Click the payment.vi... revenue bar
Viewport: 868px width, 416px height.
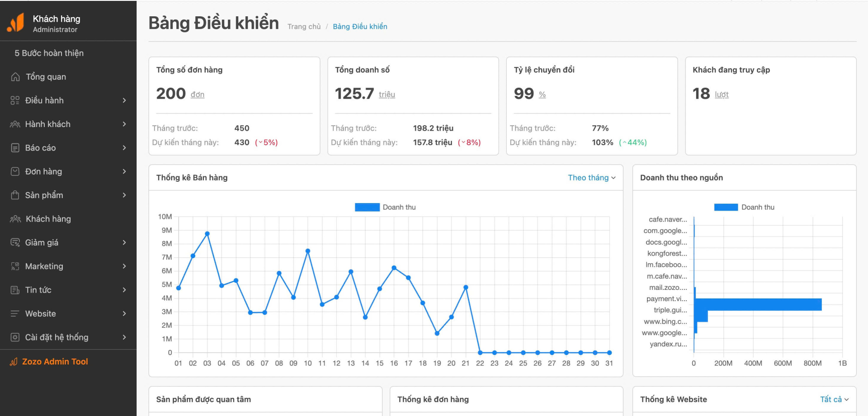click(x=758, y=304)
